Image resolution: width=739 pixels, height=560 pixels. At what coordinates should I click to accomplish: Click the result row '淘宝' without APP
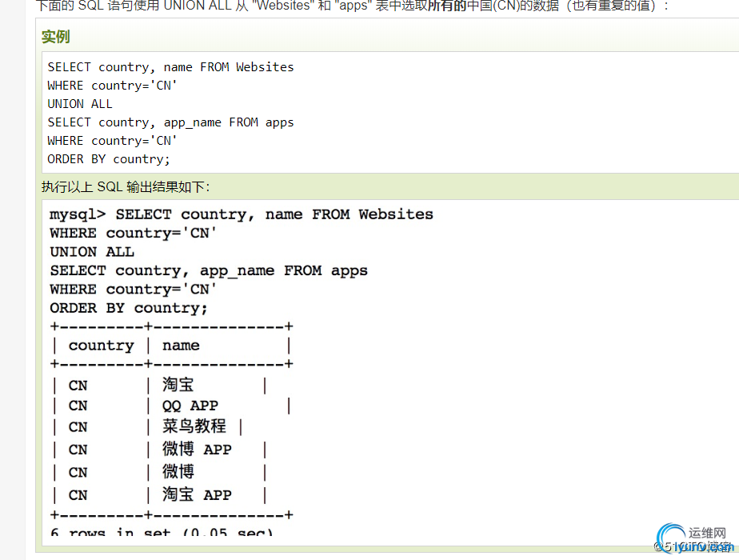pyautogui.click(x=178, y=385)
